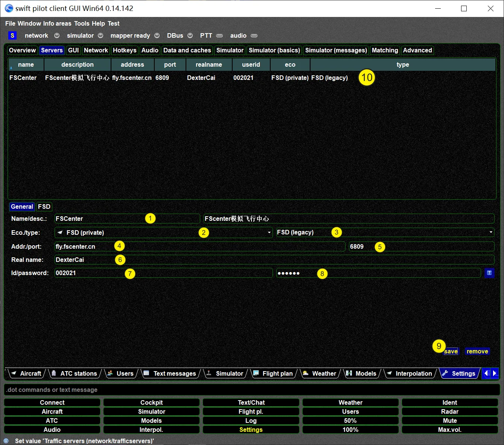The height and width of the screenshot is (445, 504).
Task: Open the Hotkeys settings tab
Action: click(x=125, y=50)
